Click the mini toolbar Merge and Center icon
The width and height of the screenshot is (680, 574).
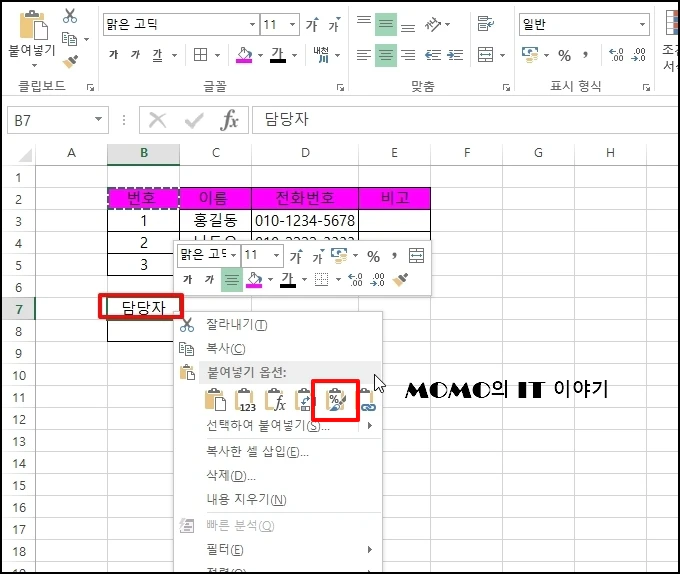click(x=416, y=256)
